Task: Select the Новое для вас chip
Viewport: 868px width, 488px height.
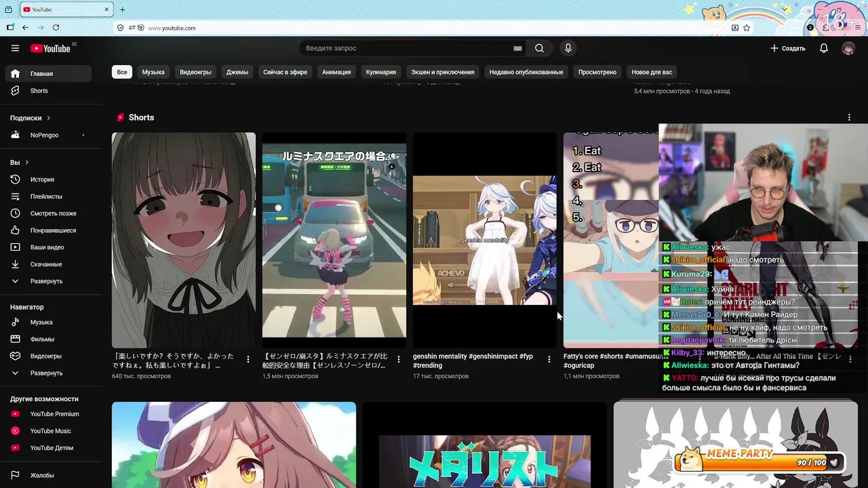Action: pos(652,72)
